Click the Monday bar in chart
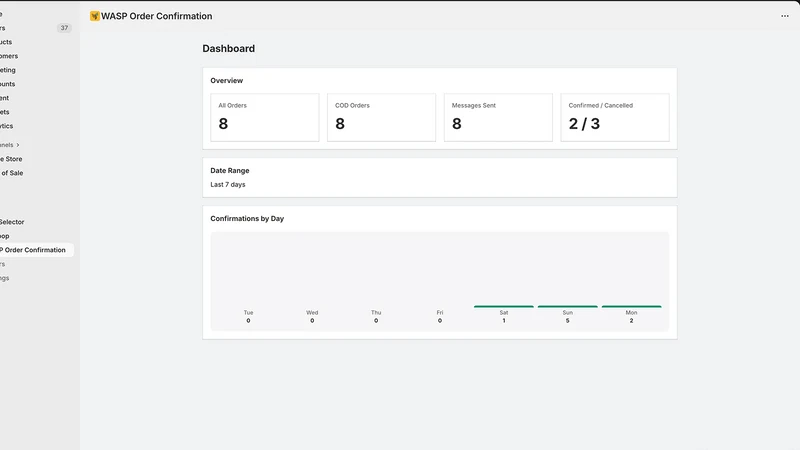 632,307
